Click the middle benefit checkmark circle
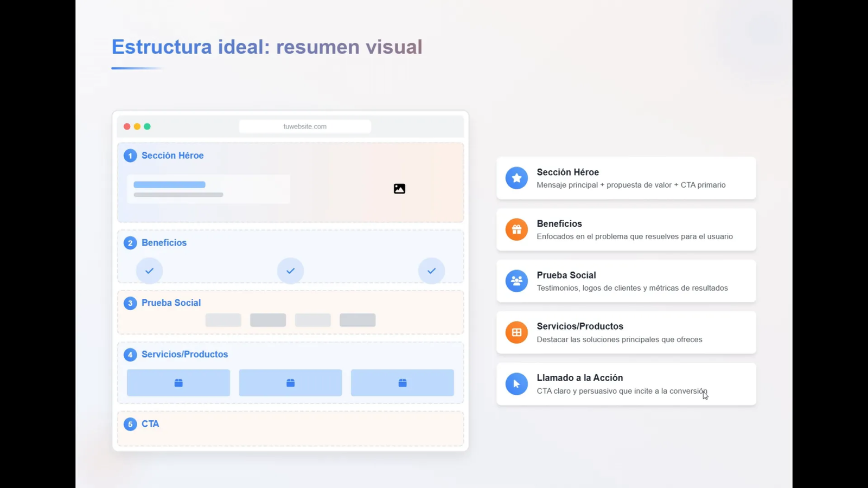 click(290, 271)
